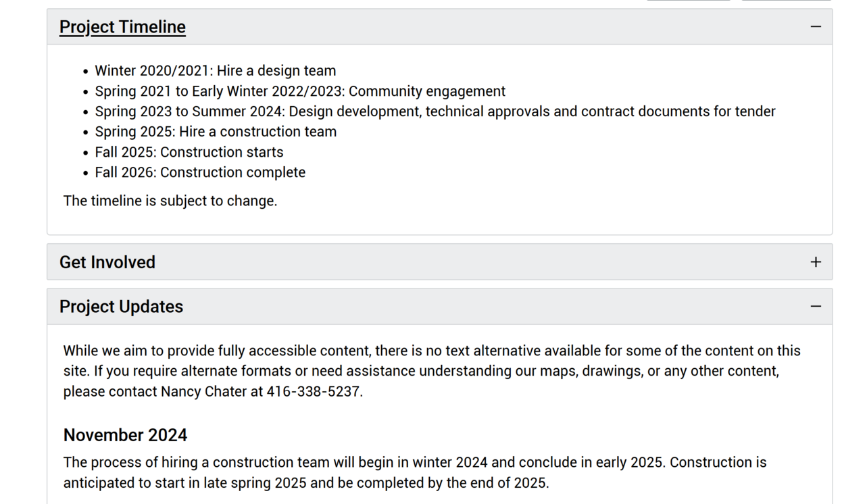Click 'The timeline is subject to change' note
The image size is (865, 504).
(x=170, y=201)
